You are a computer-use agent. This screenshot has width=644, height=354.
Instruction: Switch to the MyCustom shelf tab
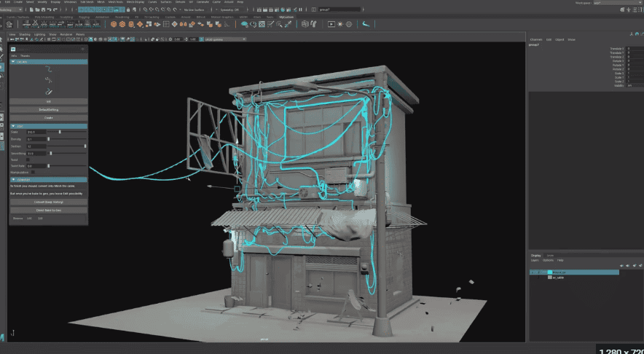pos(286,16)
